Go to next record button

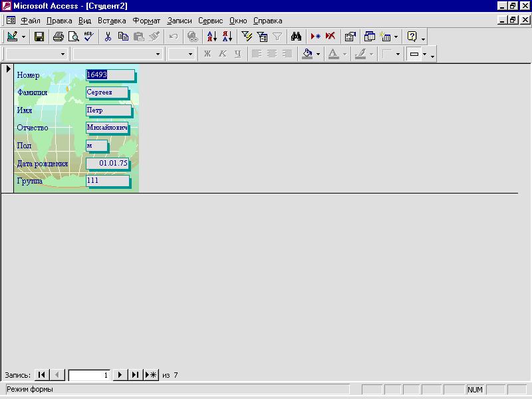pyautogui.click(x=120, y=375)
